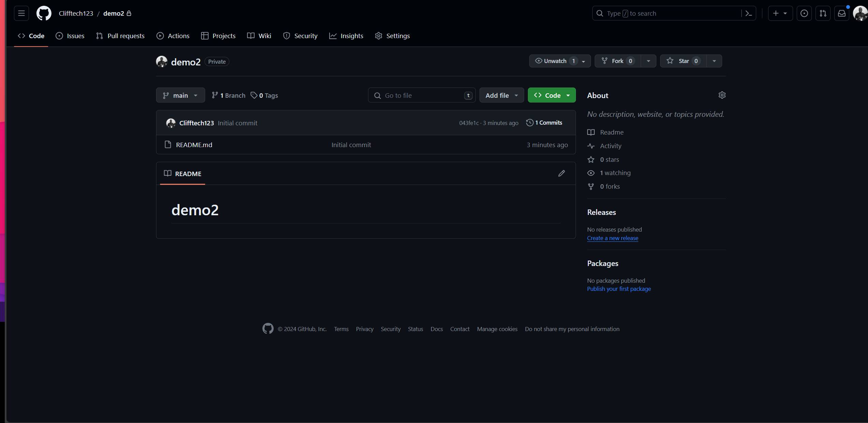Image resolution: width=868 pixels, height=423 pixels.
Task: Open commit hash 043fe1c
Action: point(469,123)
